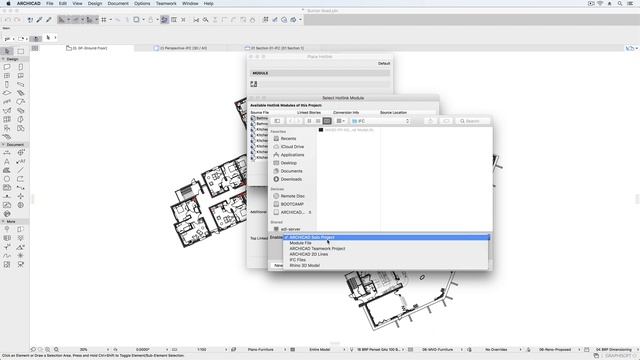This screenshot has height=360, width=640.
Task: Open the Teamwork menu in menu bar
Action: pyautogui.click(x=166, y=4)
